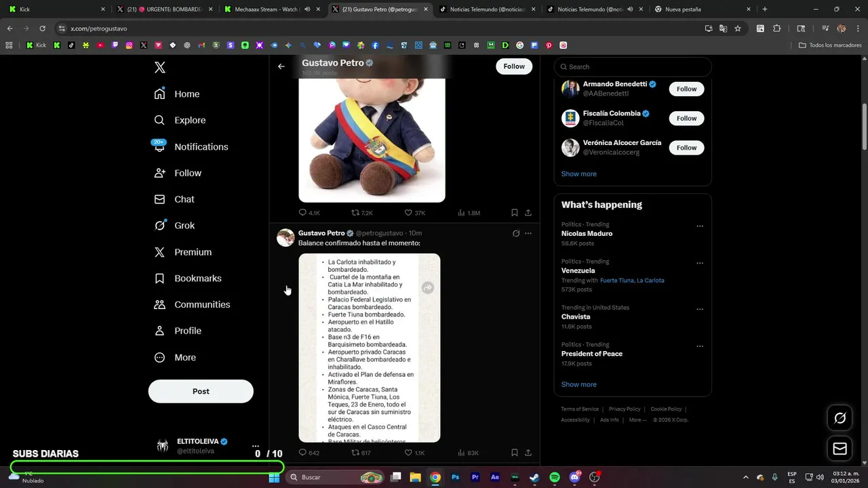Open the Nicolas Maduro trending topic

pyautogui.click(x=587, y=233)
